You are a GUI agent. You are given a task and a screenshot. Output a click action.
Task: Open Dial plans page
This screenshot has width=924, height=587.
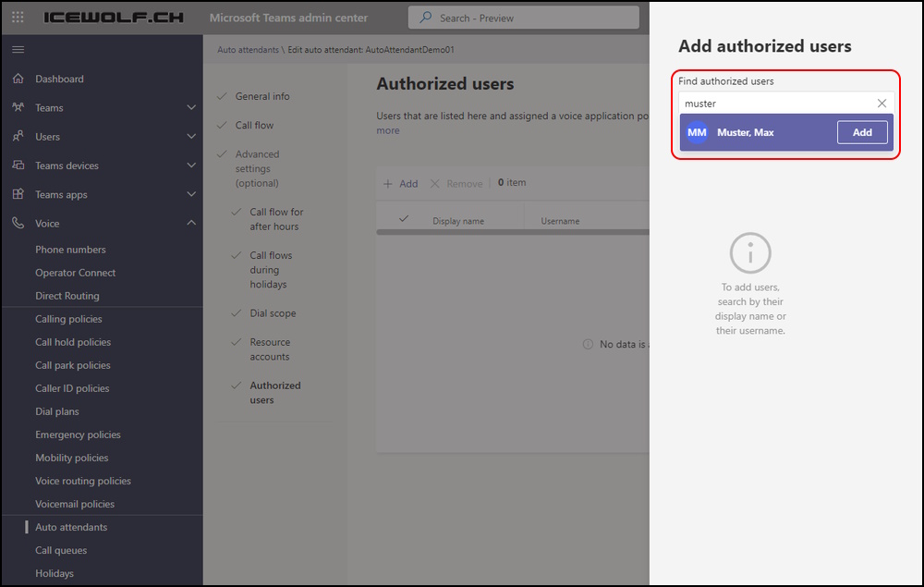[x=57, y=411]
